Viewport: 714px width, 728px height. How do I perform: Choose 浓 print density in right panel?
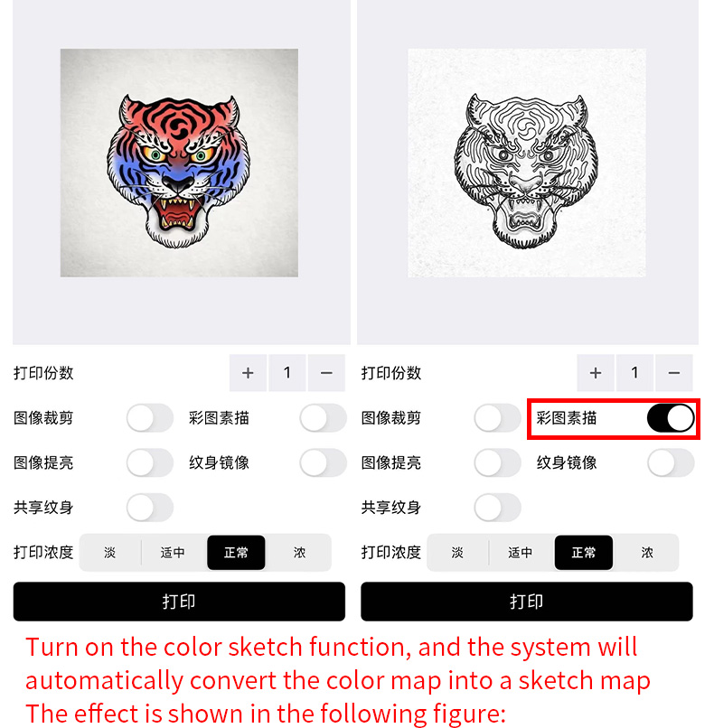click(x=647, y=553)
